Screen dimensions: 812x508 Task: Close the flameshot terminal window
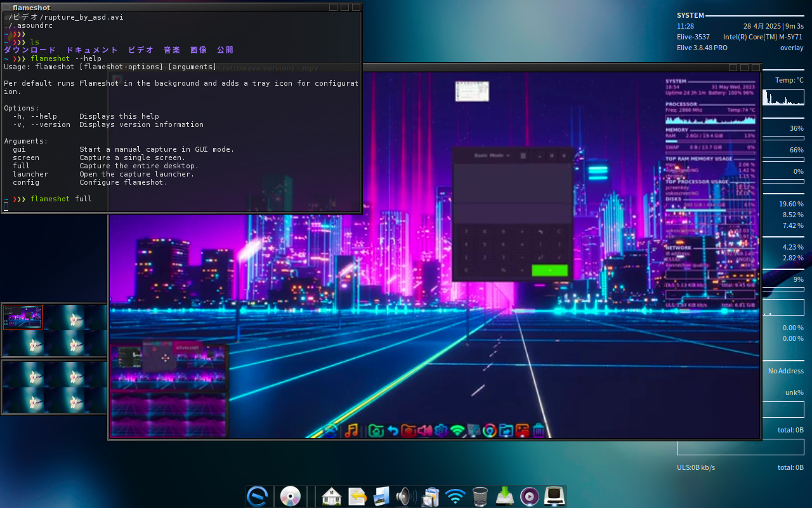356,7
